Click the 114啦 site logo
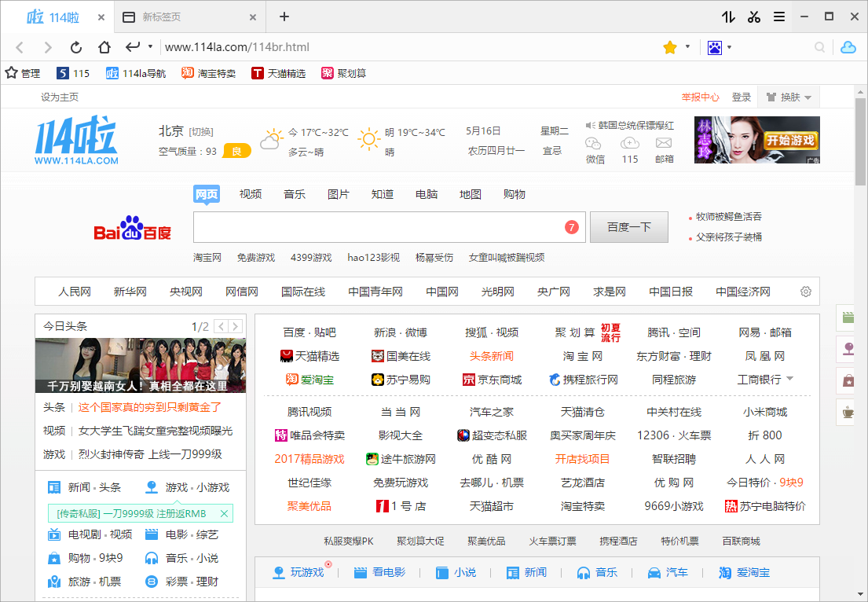This screenshot has height=602, width=868. (76, 140)
